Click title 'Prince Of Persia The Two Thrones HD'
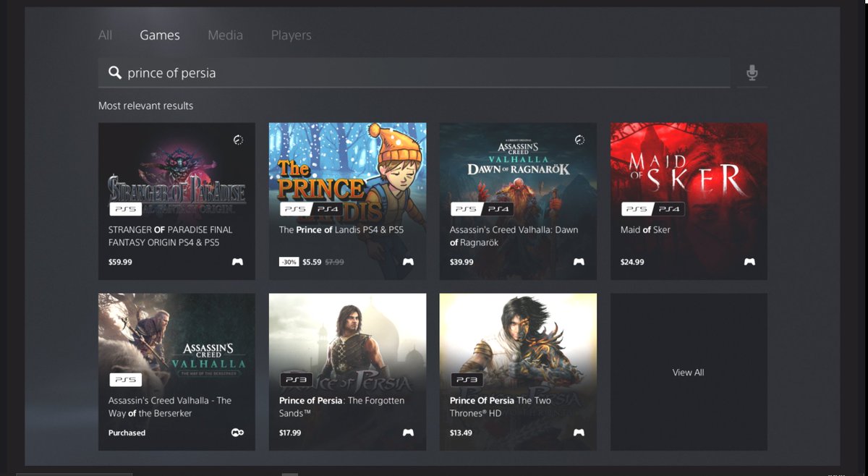The height and width of the screenshot is (476, 868). click(501, 407)
